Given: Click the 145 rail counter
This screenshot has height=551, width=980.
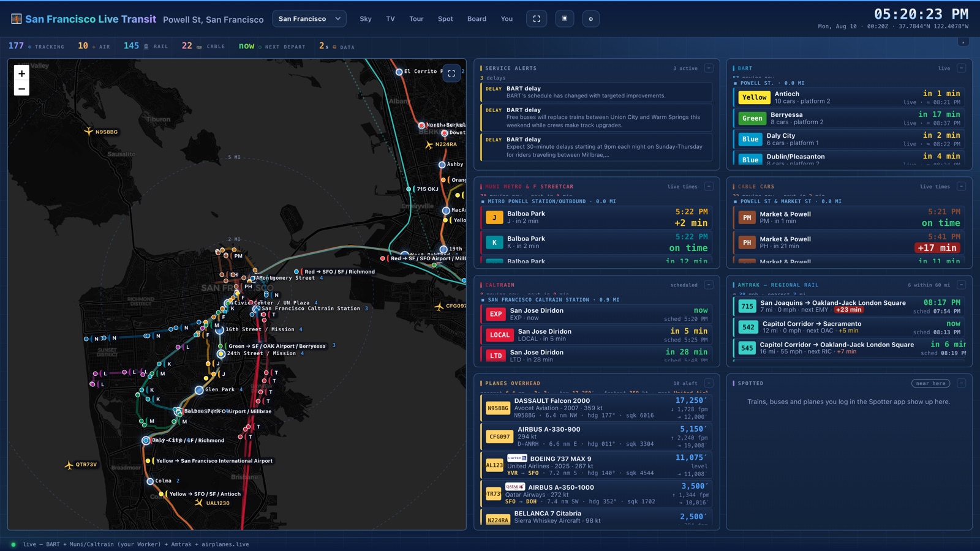Looking at the screenshot, I should (x=146, y=46).
